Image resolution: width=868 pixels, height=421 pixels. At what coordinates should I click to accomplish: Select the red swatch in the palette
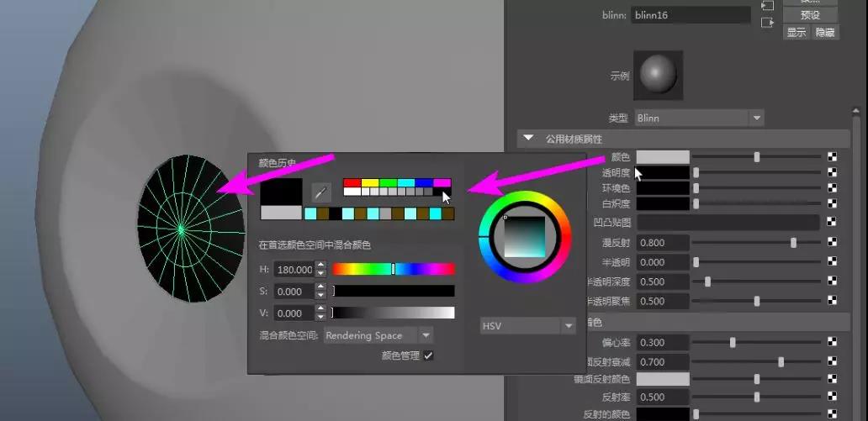(352, 182)
